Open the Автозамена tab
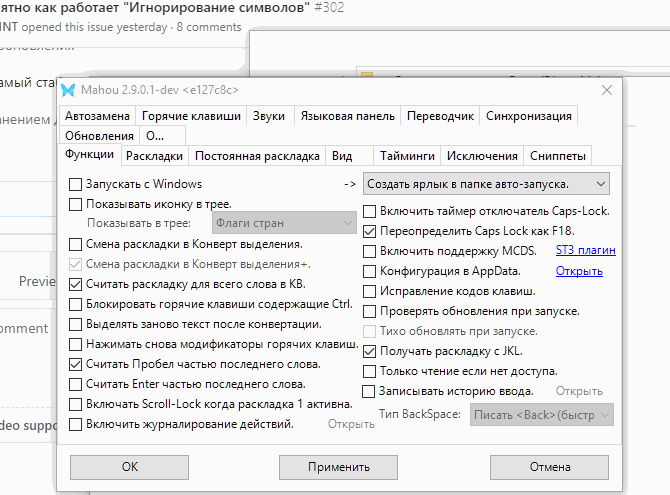This screenshot has height=495, width=670. (97, 116)
